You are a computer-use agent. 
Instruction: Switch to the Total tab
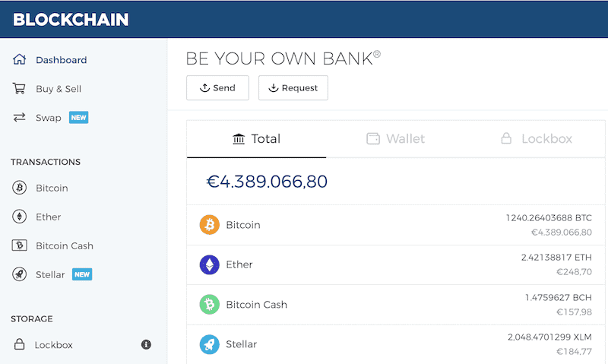(256, 139)
